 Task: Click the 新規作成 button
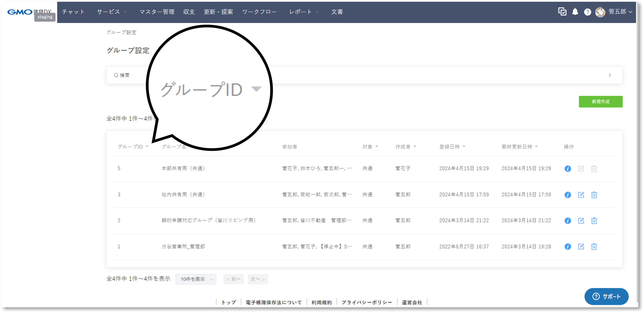[x=601, y=102]
